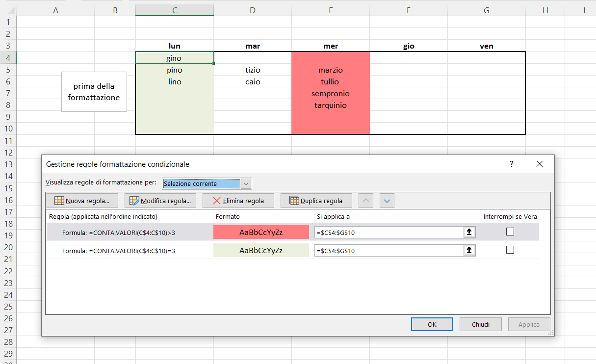Viewport: 596px width, 364px height.
Task: Collapse range selector for the >3 rule
Action: (469, 232)
